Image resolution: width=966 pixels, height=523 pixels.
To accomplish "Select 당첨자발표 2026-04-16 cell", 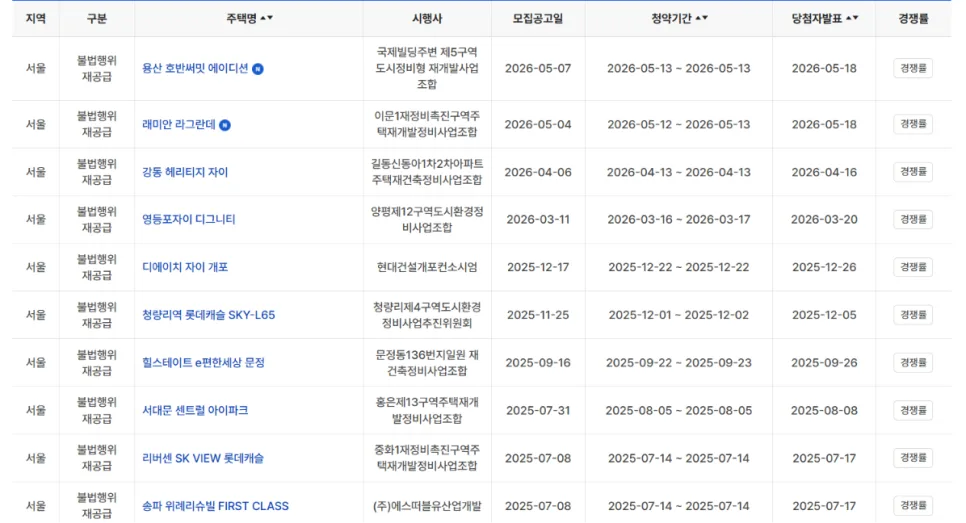I will coord(824,172).
